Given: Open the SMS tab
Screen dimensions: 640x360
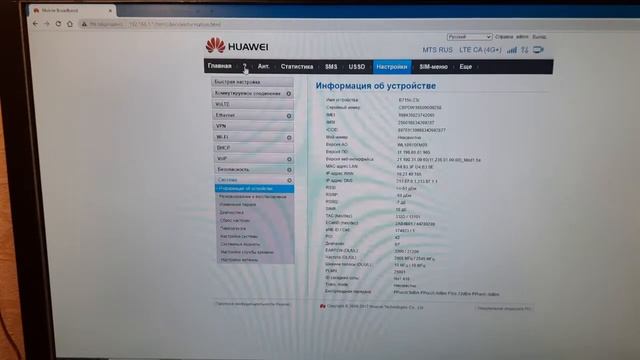Looking at the screenshot, I should [x=331, y=67].
